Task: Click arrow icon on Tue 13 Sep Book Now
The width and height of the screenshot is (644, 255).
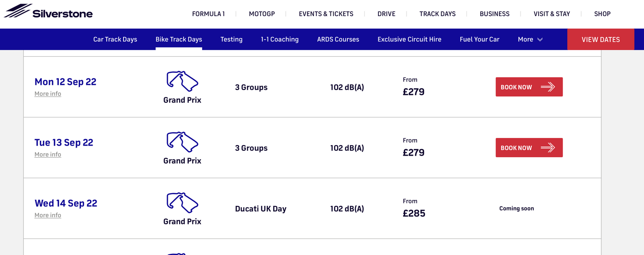Action: [x=548, y=148]
